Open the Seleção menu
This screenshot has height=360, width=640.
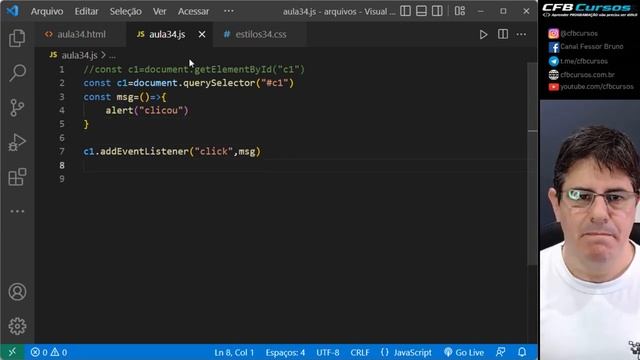click(x=125, y=11)
